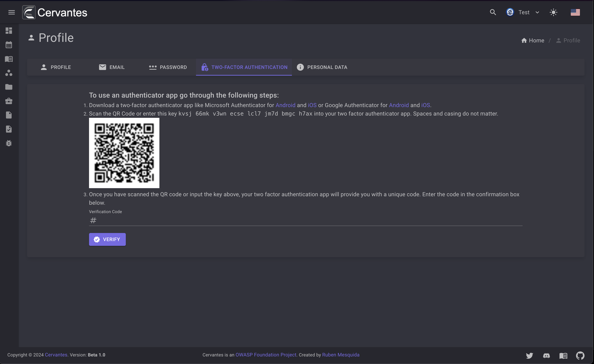Open the Dashboard sidebar icon
This screenshot has width=594, height=364.
pyautogui.click(x=9, y=31)
